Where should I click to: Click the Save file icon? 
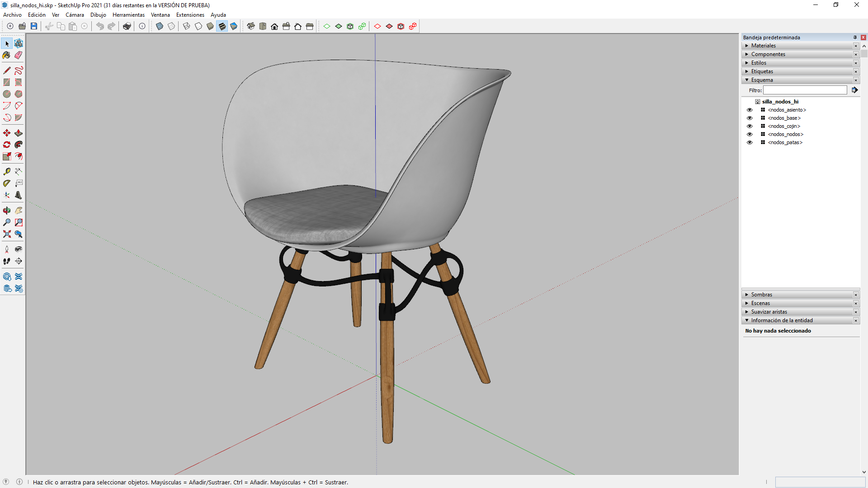pos(34,26)
